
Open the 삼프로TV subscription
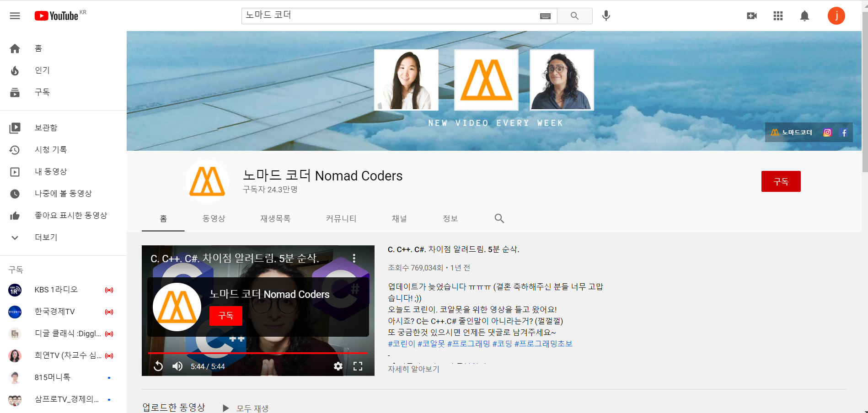coord(63,399)
